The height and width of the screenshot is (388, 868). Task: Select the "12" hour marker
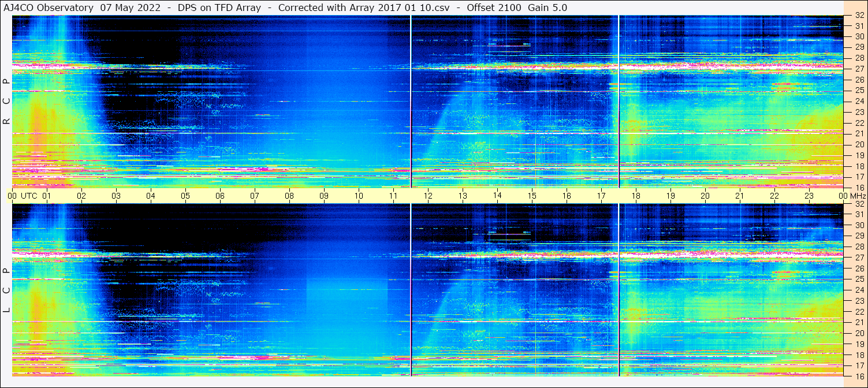[428, 196]
